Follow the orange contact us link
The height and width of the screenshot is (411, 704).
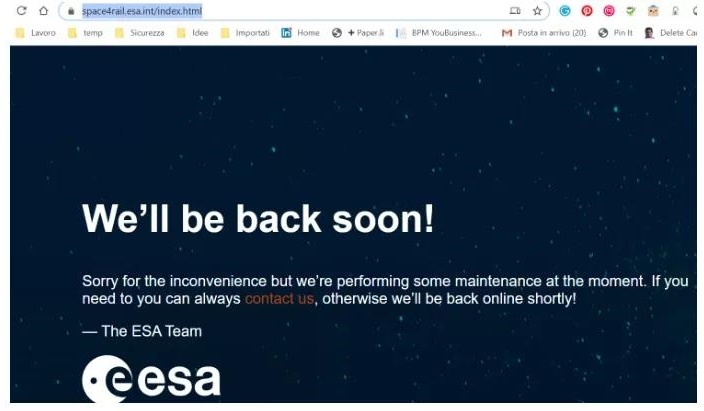click(x=279, y=299)
